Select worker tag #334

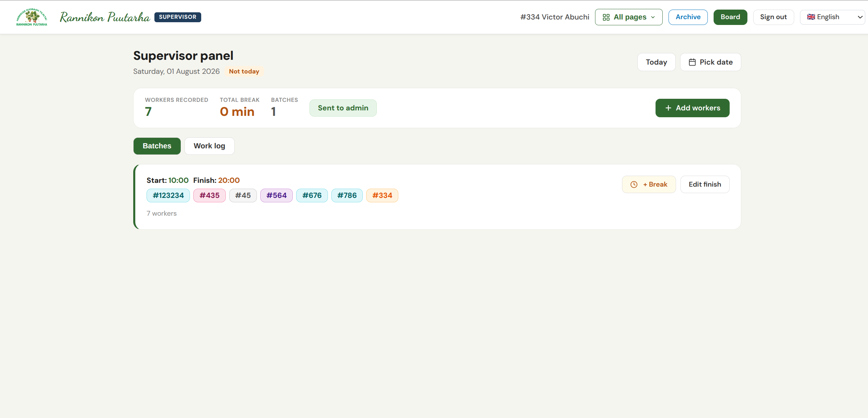(382, 195)
